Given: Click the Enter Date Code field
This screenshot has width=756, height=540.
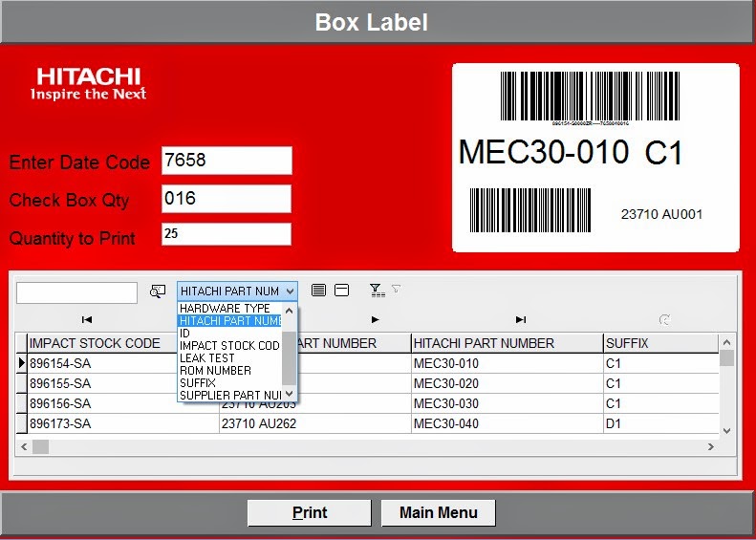Looking at the screenshot, I should tap(227, 161).
